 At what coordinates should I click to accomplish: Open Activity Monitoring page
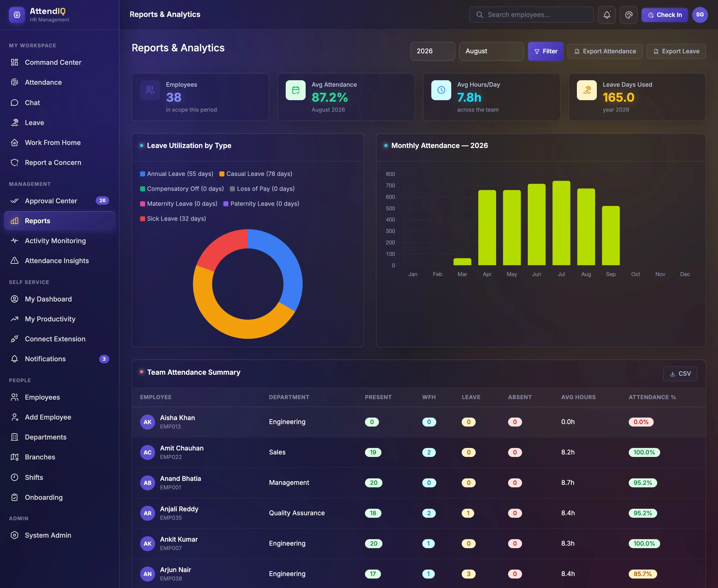point(60,241)
